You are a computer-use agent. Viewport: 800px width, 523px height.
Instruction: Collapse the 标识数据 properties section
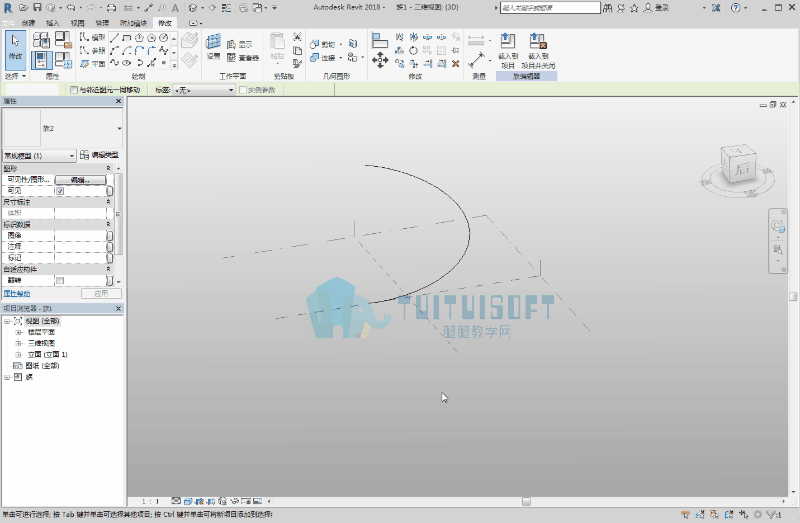click(108, 225)
